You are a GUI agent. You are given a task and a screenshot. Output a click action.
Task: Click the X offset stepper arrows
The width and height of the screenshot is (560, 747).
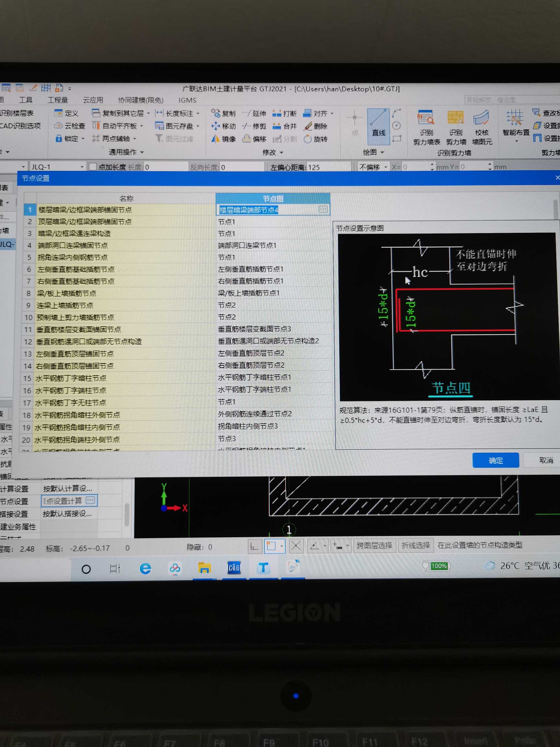[432, 167]
